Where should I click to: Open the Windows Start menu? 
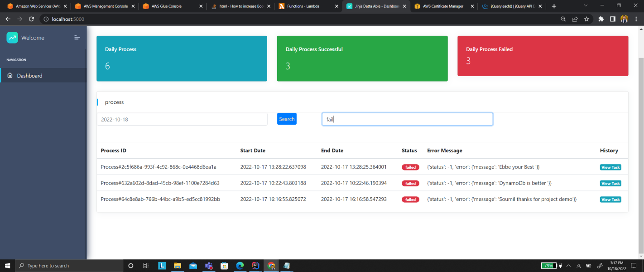(x=7, y=266)
